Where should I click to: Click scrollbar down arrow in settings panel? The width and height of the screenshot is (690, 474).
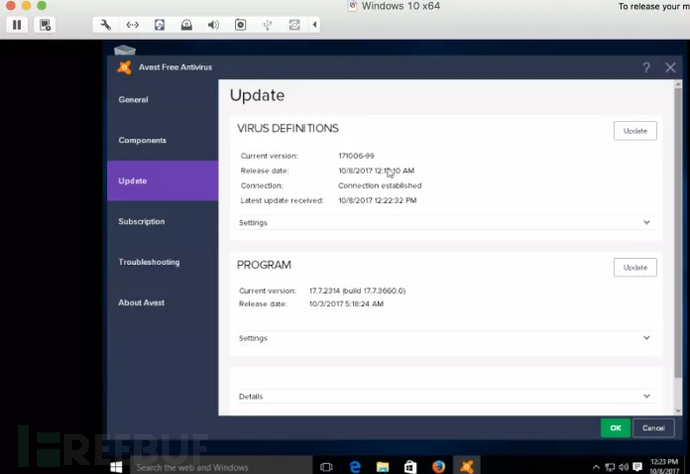coord(678,411)
